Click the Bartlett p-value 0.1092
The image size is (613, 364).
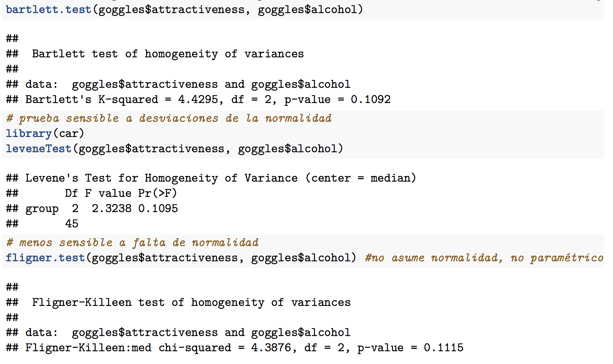point(371,99)
